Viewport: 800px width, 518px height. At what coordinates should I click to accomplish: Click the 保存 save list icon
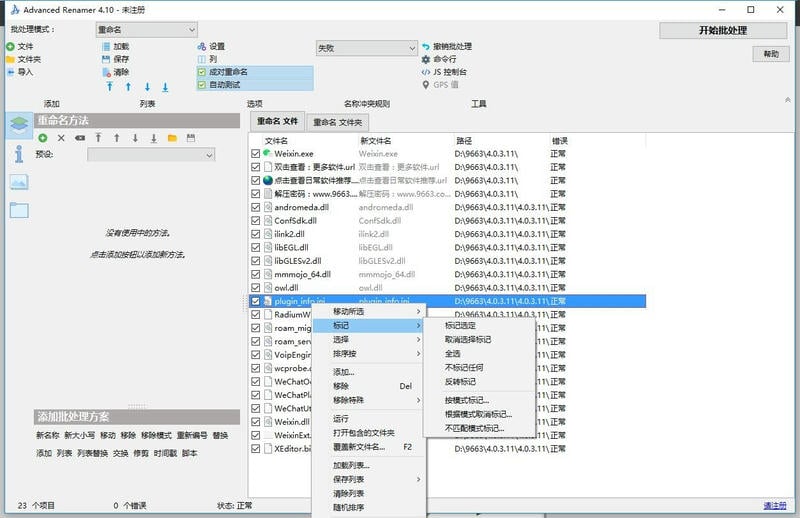106,59
